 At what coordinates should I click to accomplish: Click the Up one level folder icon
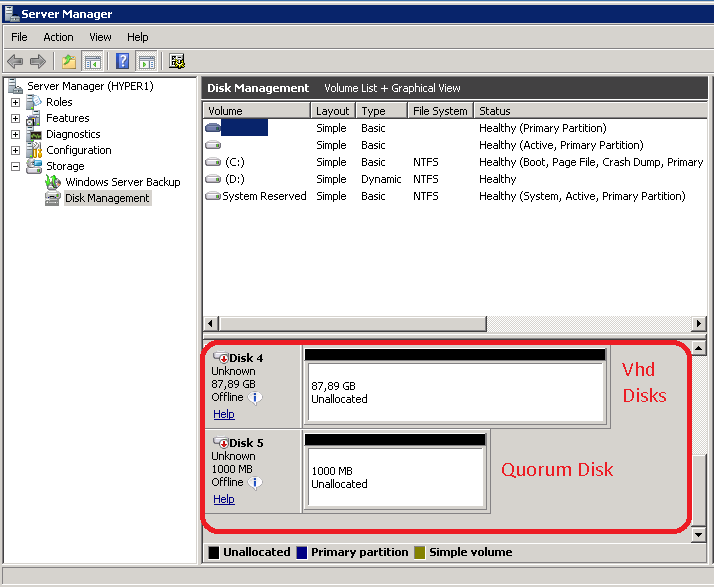(68, 62)
